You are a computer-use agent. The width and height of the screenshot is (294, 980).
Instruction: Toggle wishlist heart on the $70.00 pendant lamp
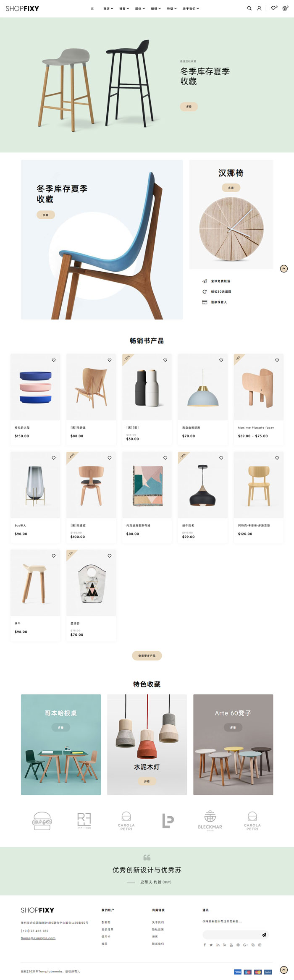pos(221,360)
